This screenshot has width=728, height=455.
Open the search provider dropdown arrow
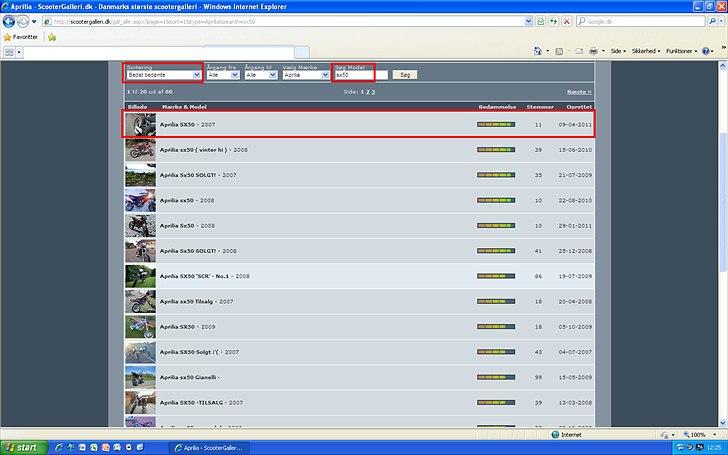pyautogui.click(x=721, y=22)
